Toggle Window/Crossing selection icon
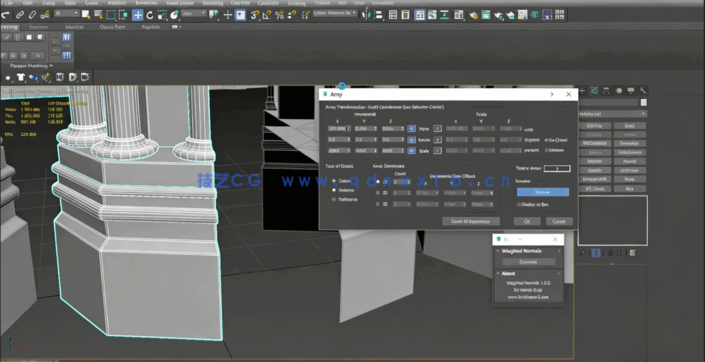This screenshot has height=362, width=705. click(124, 15)
